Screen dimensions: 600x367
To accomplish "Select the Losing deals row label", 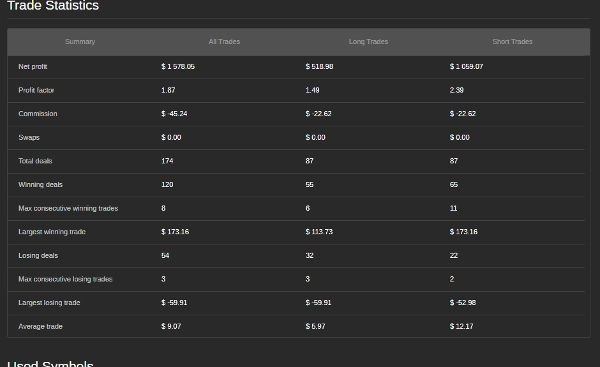I will coord(38,256).
